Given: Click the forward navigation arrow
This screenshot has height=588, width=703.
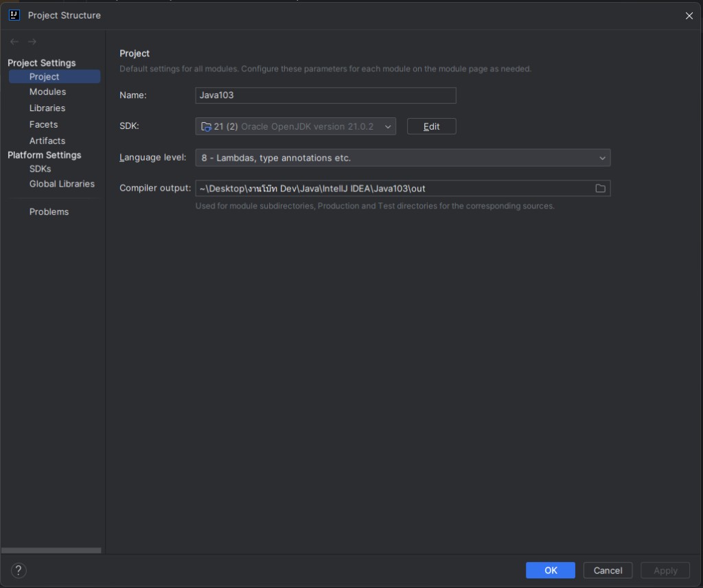Looking at the screenshot, I should click(x=32, y=42).
